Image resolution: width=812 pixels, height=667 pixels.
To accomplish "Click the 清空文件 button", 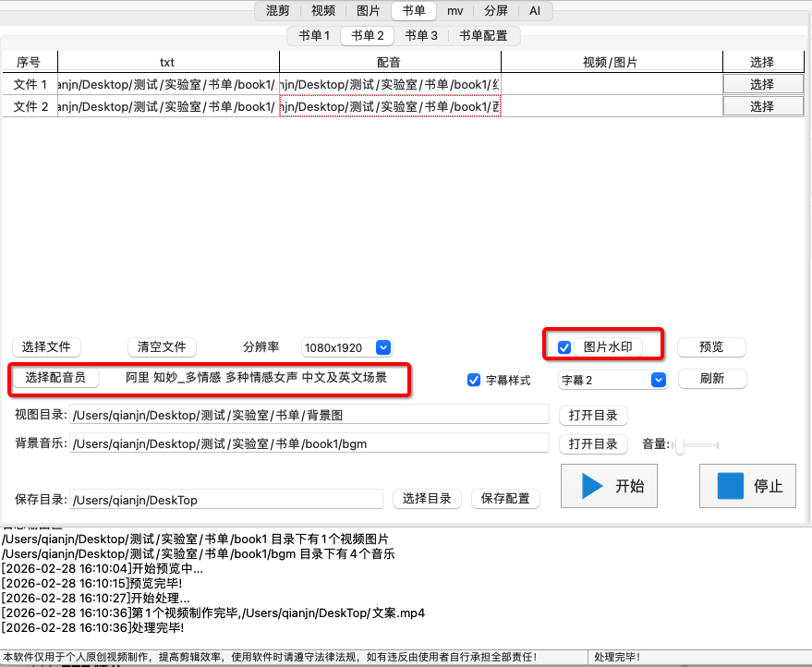I will [x=162, y=347].
